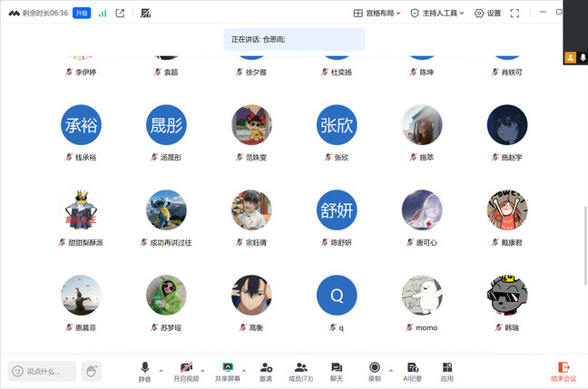Screen dimensions: 588x389
Task: Mute the microphone with 静音 button
Action: point(144,370)
